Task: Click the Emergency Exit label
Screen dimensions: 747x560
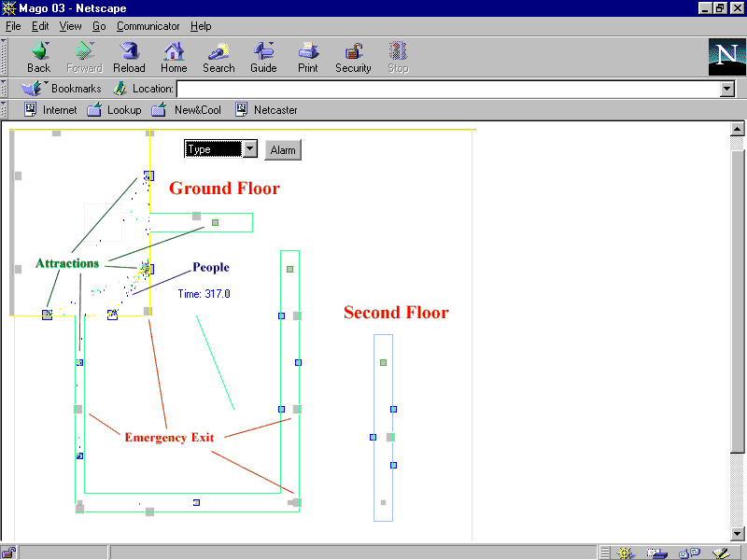Action: point(170,438)
